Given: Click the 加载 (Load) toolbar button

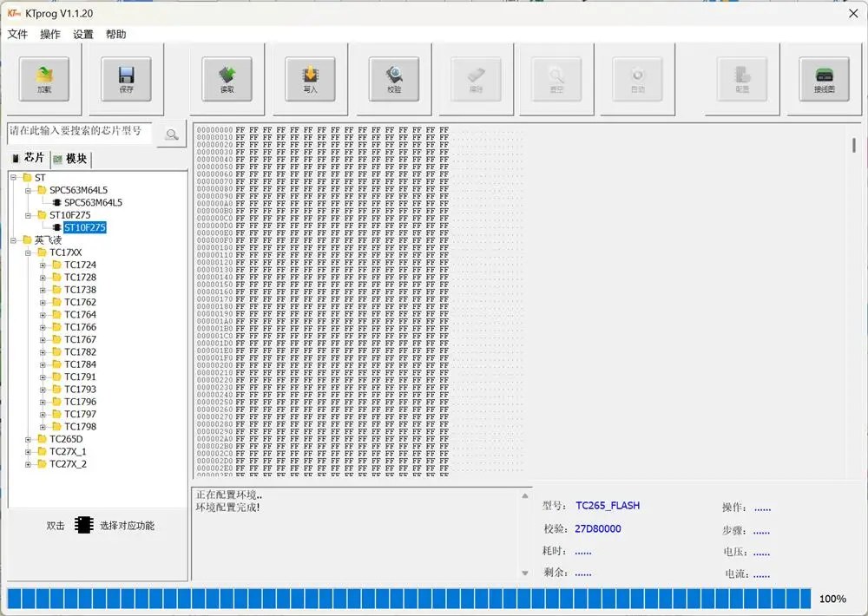Looking at the screenshot, I should (x=44, y=79).
